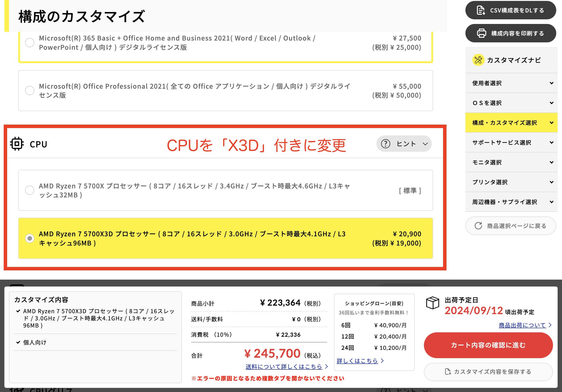Screen dimensions: 562x392
Task: Click the printer icon in the print button
Action: click(x=482, y=33)
